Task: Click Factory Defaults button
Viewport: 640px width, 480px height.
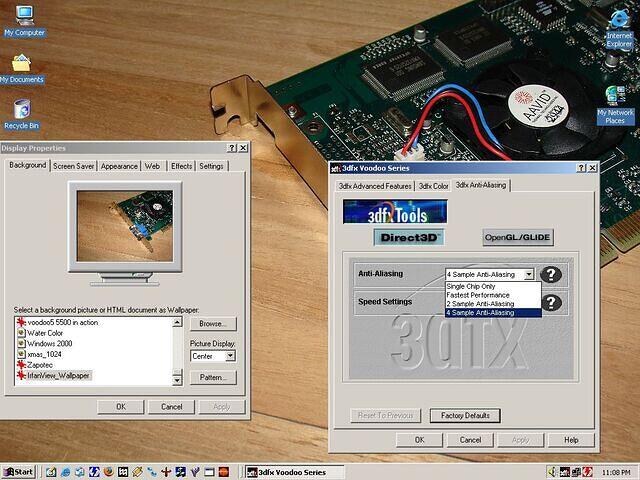Action: (x=465, y=416)
